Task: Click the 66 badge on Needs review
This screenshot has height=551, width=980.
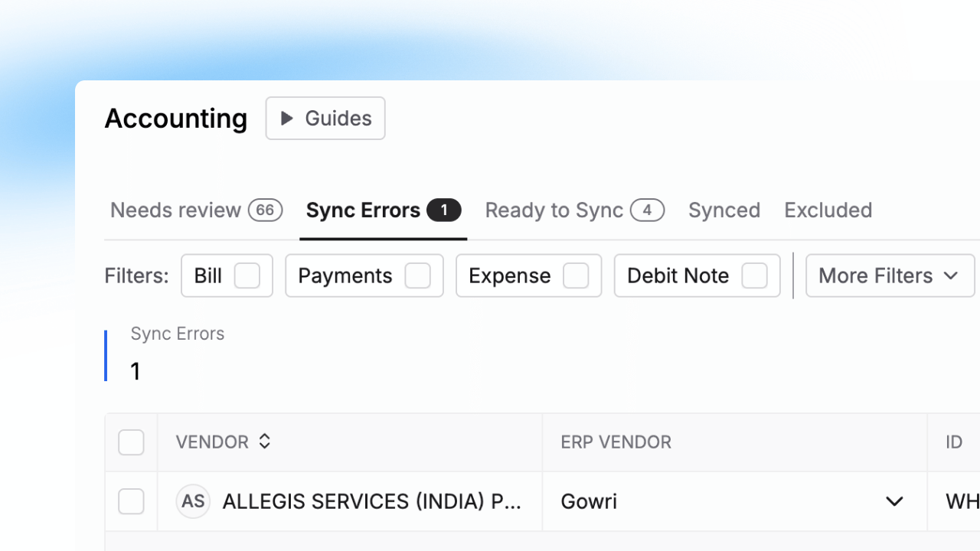Action: [265, 210]
